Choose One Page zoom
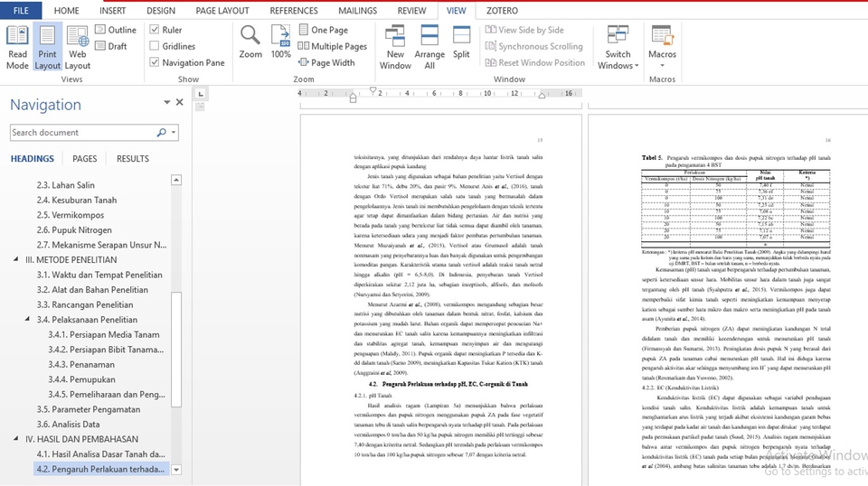This screenshot has height=486, width=868. pos(324,30)
